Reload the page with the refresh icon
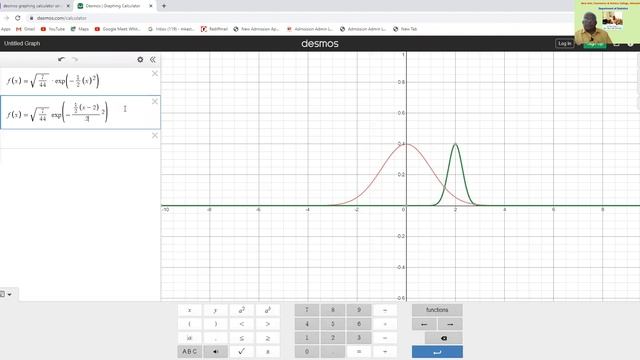Viewport: 640px width, 360px height. tap(18, 18)
